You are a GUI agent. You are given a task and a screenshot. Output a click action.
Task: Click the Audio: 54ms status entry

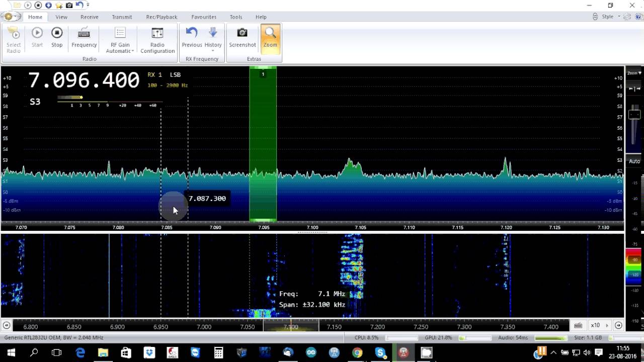[x=513, y=338]
